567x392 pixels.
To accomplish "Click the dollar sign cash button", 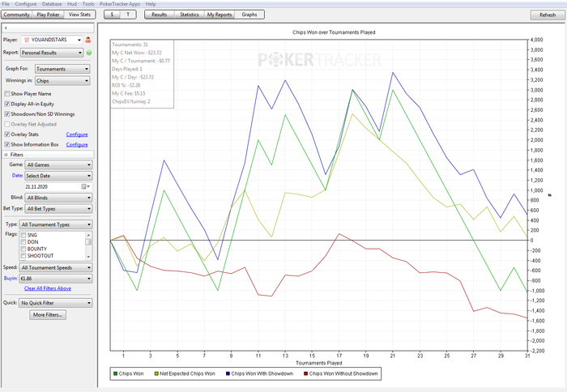I will pyautogui.click(x=113, y=15).
